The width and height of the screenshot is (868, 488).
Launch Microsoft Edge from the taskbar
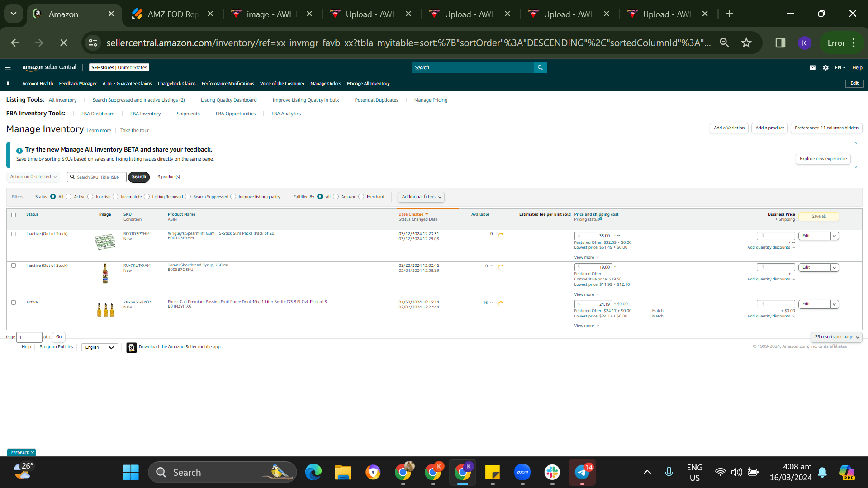click(x=313, y=473)
